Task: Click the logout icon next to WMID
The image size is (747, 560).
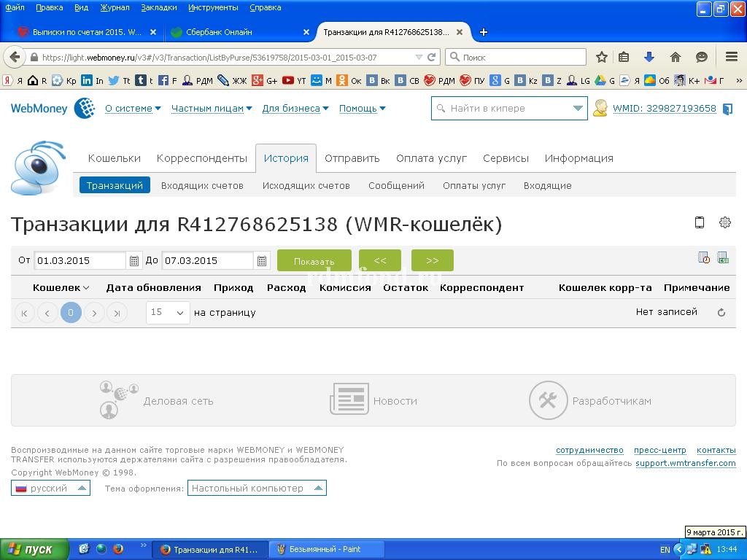Action: [x=727, y=109]
